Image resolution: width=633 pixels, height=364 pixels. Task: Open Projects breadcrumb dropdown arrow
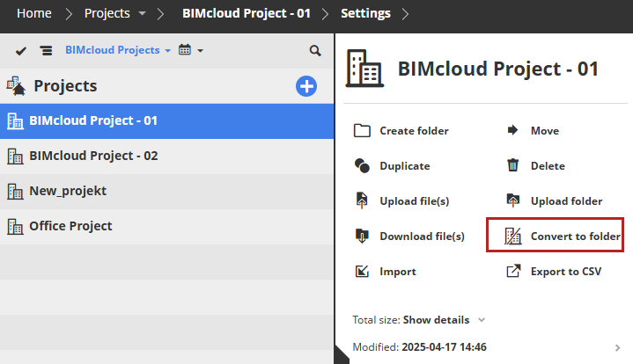pyautogui.click(x=142, y=14)
